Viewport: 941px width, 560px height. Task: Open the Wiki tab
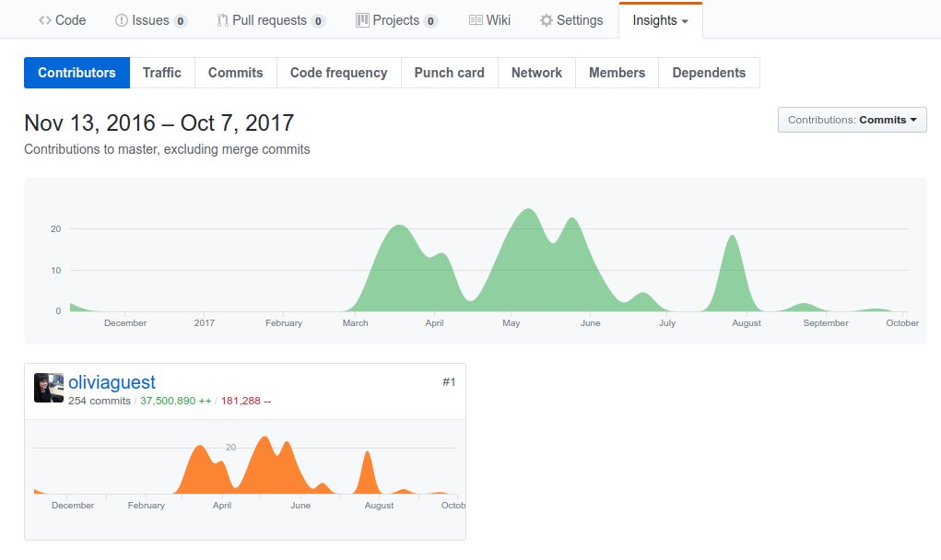[489, 20]
